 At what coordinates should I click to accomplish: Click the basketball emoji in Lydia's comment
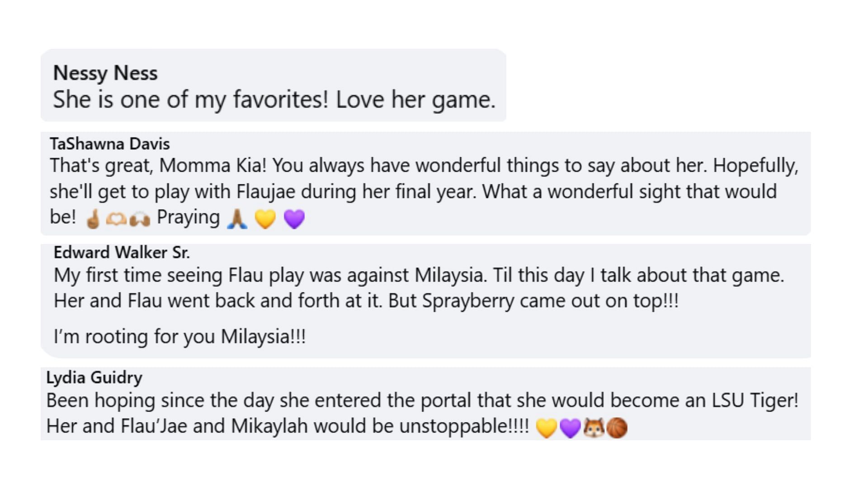[617, 427]
